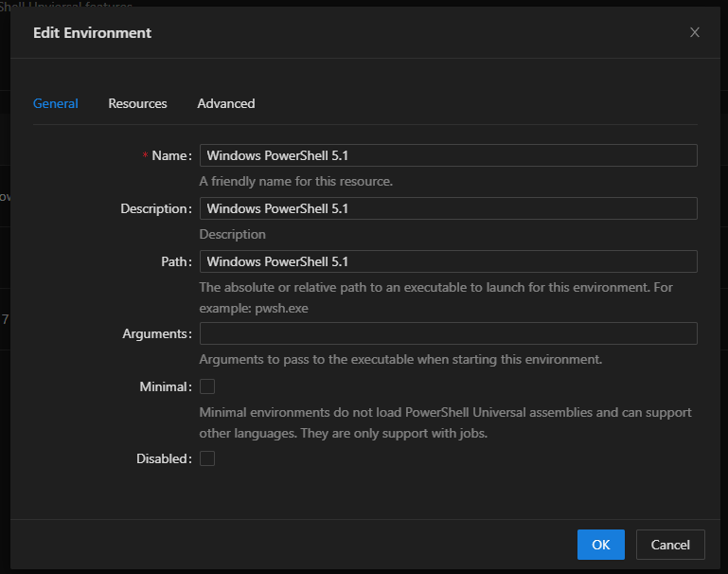
Task: Close the Edit Environment dialog with X
Action: click(x=695, y=32)
